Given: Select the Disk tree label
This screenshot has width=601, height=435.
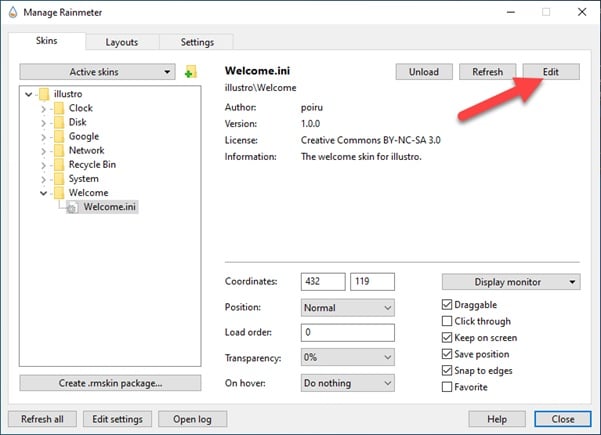Looking at the screenshot, I should point(78,122).
